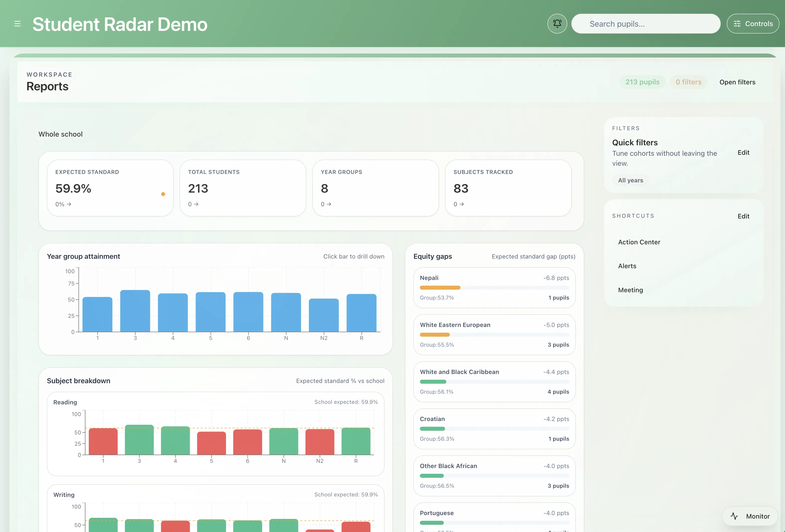This screenshot has height=532, width=785.
Task: Click the notification bell icon
Action: 557,23
